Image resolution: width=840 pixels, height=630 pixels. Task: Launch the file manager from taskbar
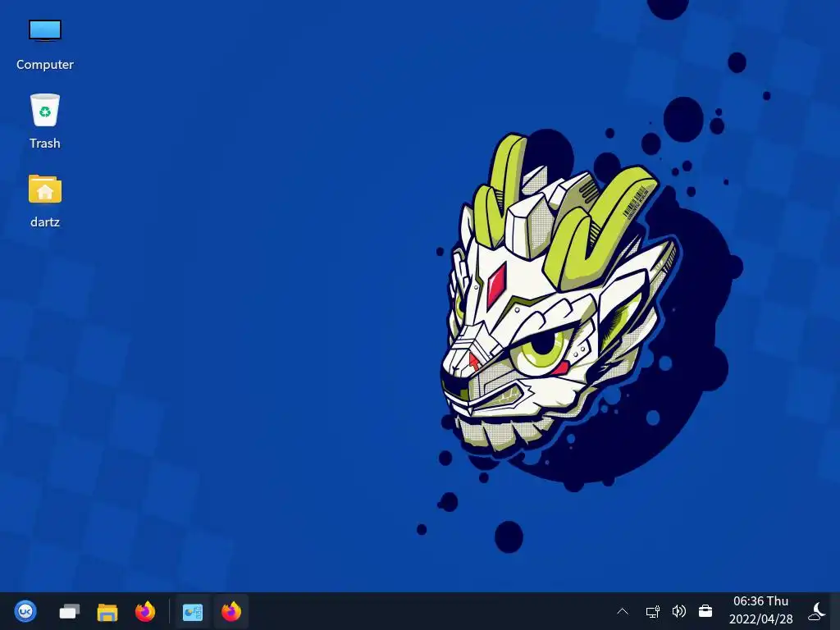coord(107,612)
